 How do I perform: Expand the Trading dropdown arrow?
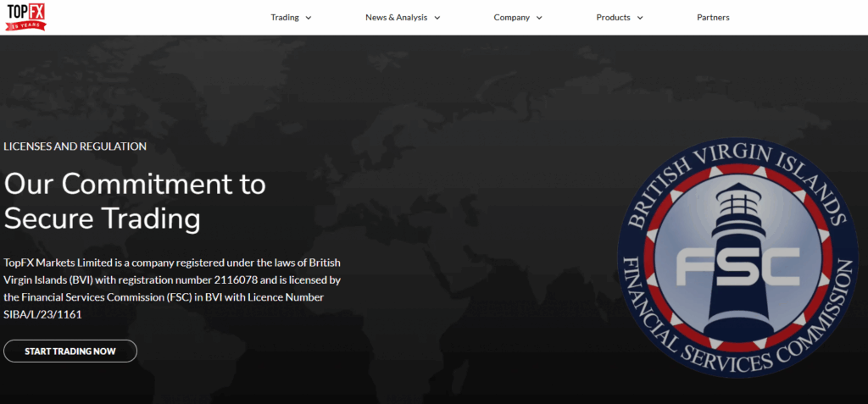coord(308,18)
